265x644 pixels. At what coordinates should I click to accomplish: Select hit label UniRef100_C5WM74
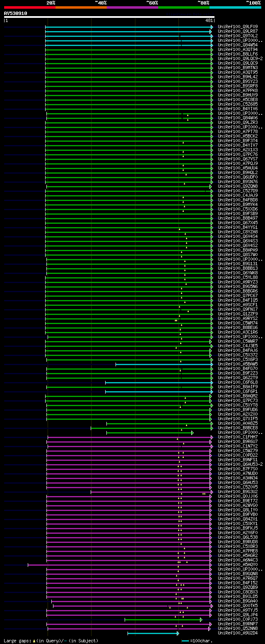[238, 323]
